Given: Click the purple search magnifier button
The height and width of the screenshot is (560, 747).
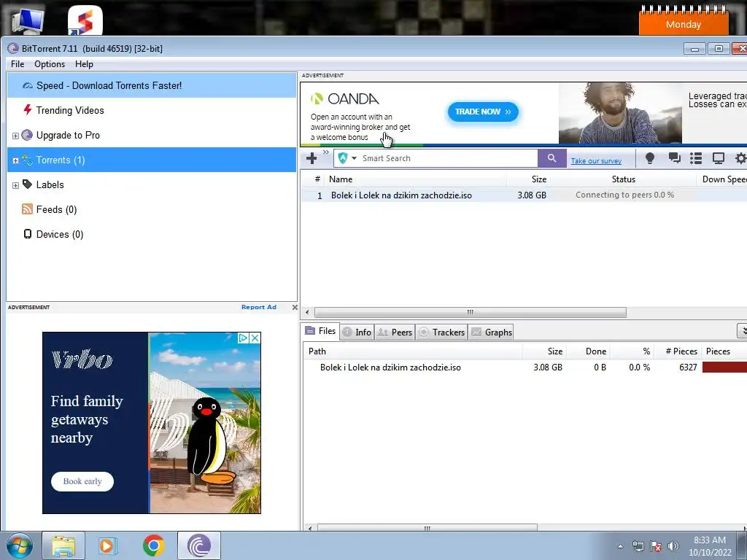Looking at the screenshot, I should point(551,158).
